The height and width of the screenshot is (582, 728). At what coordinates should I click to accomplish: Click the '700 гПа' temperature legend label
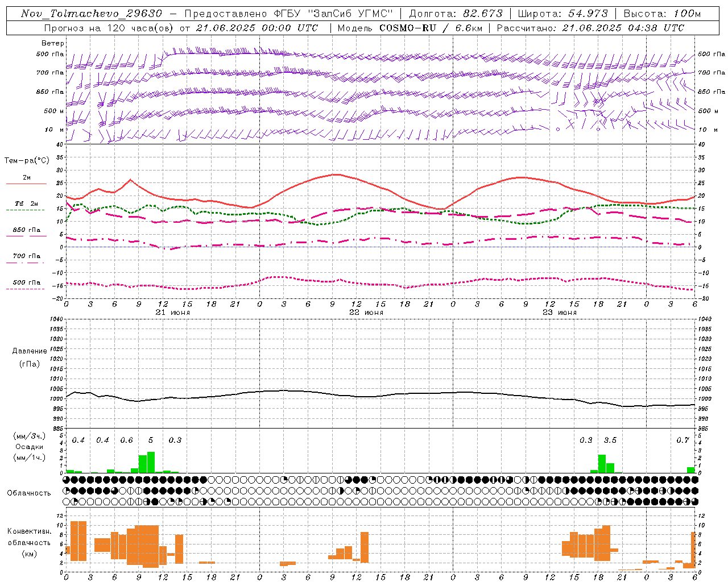(x=27, y=256)
